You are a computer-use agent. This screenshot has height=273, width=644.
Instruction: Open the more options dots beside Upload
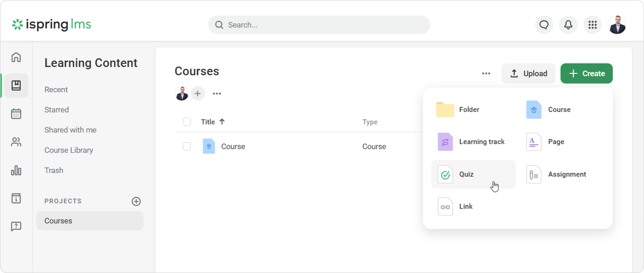tap(486, 73)
